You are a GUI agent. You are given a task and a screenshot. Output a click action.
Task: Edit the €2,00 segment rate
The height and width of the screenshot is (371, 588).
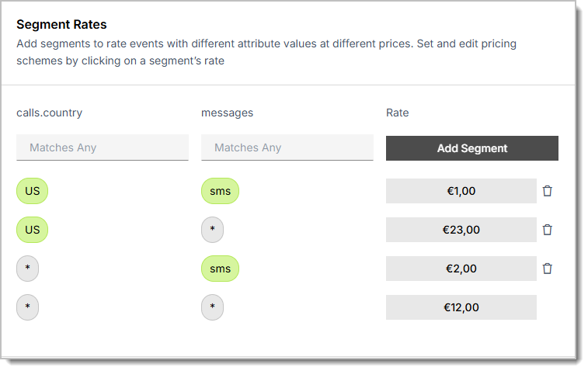pyautogui.click(x=461, y=269)
